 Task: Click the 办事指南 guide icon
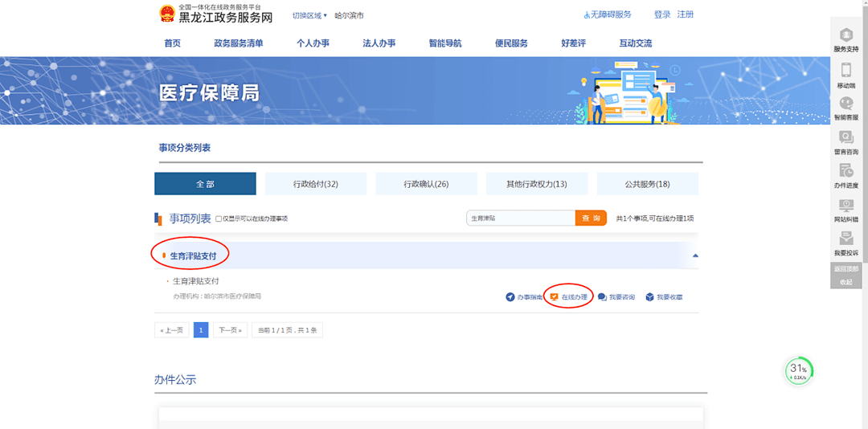point(510,297)
